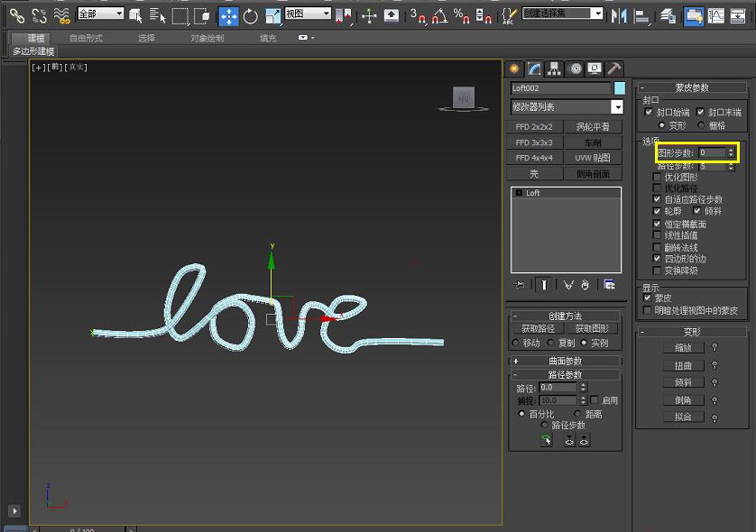Switch to the Create panel

pos(515,68)
